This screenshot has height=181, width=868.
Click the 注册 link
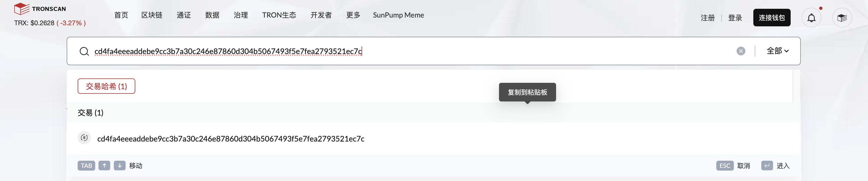[x=708, y=18]
